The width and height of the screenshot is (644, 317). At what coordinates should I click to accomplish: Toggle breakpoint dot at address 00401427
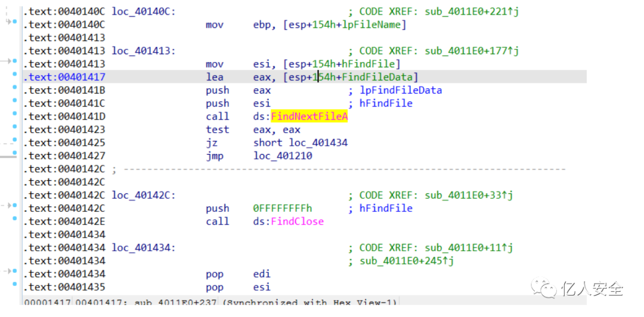15,153
